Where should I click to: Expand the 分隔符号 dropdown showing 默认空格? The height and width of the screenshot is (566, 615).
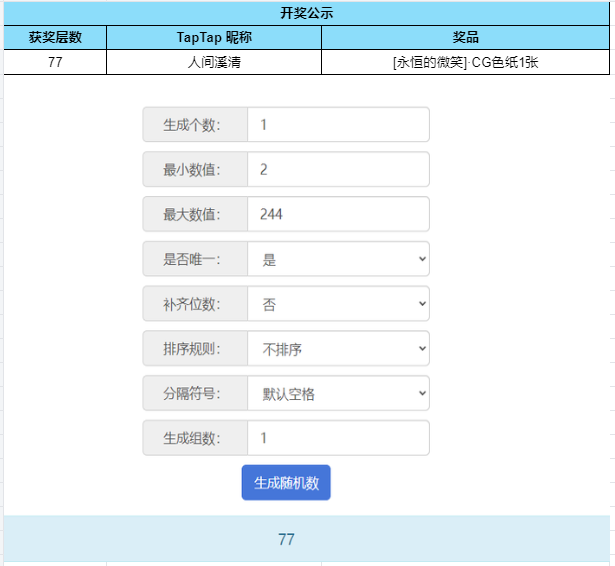(338, 394)
